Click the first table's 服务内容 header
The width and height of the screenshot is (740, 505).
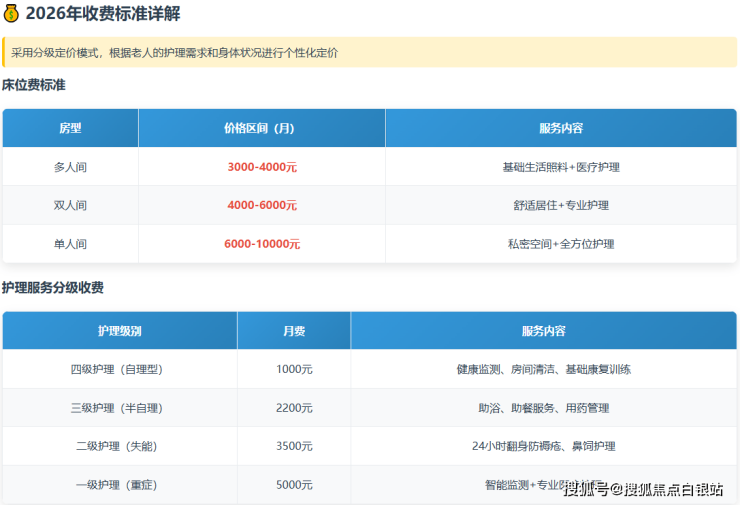point(560,128)
